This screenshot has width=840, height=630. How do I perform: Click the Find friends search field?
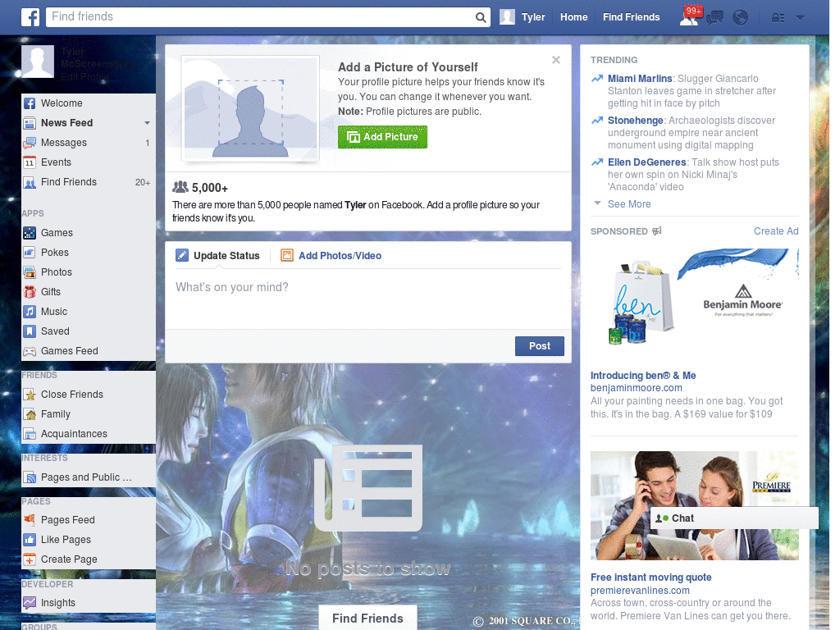tap(260, 17)
